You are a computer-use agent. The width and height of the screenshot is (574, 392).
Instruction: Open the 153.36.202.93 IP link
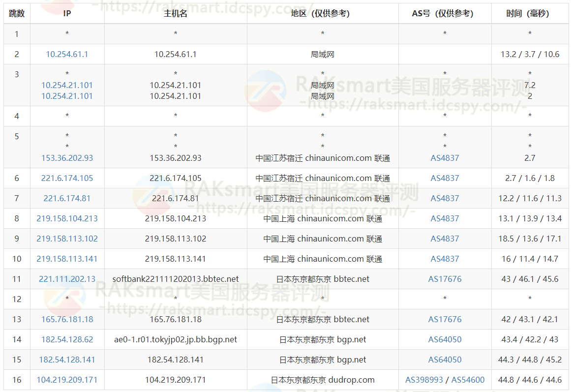pos(67,158)
